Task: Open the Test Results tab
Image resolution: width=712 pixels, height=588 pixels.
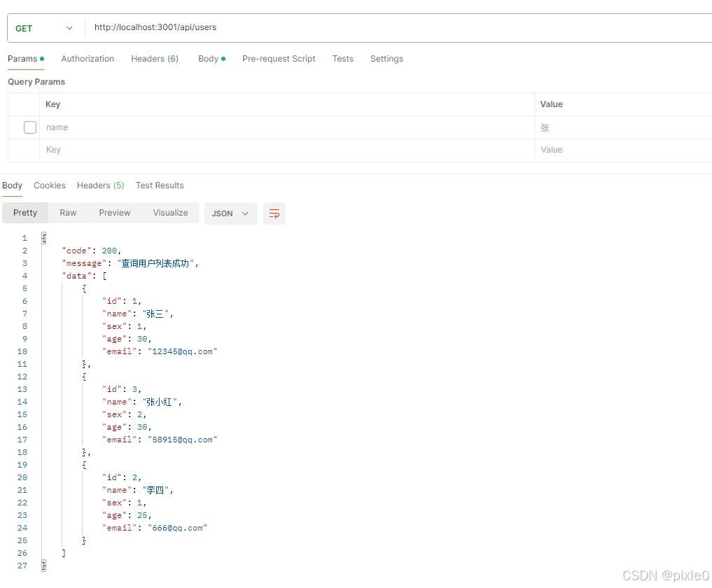Action: (x=160, y=185)
